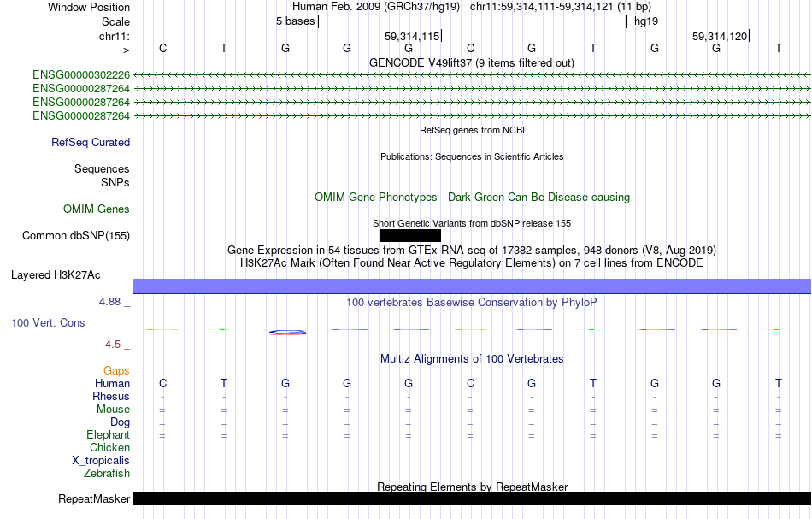Click Repeating Elements by RepeatMasker title

pyautogui.click(x=473, y=487)
